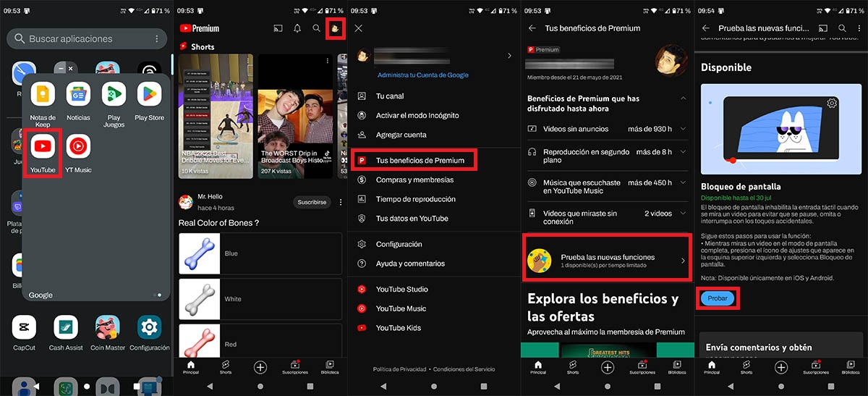Tap the cast icon on YouTube home feed
The height and width of the screenshot is (396, 868).
[x=278, y=28]
